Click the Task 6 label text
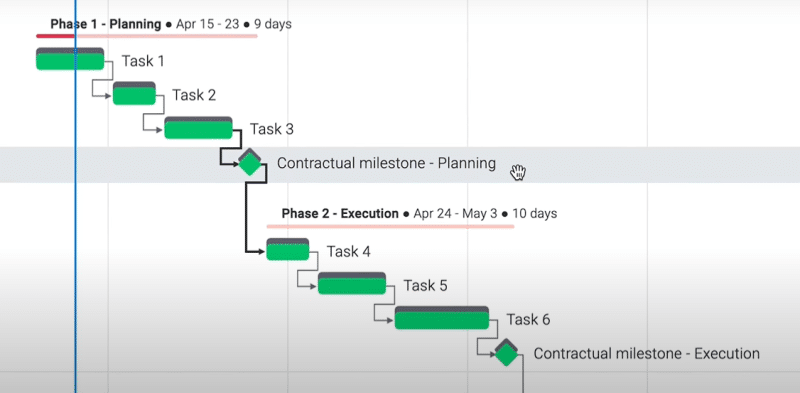 528,320
